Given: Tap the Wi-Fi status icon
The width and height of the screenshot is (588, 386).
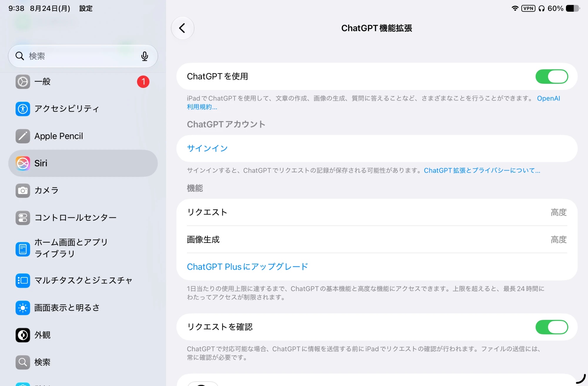Looking at the screenshot, I should (515, 8).
